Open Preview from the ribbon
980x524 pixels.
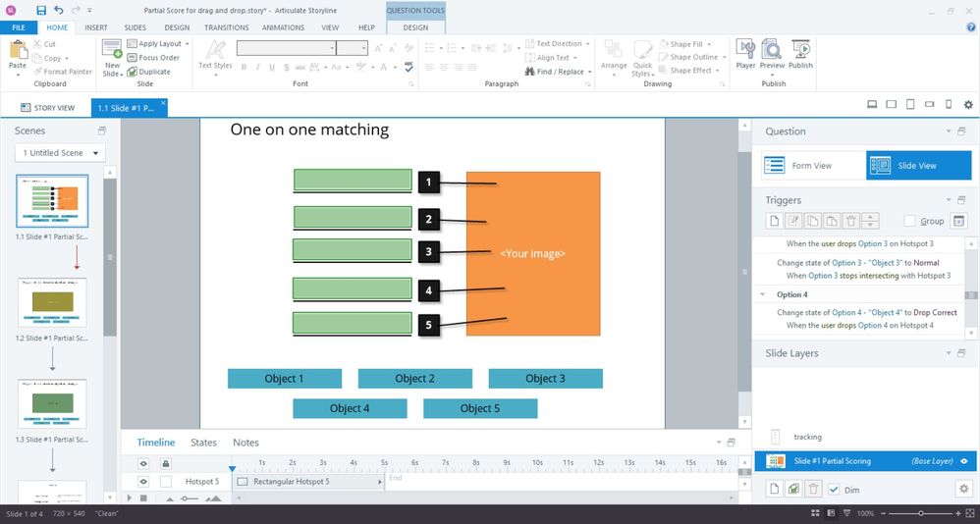772,54
